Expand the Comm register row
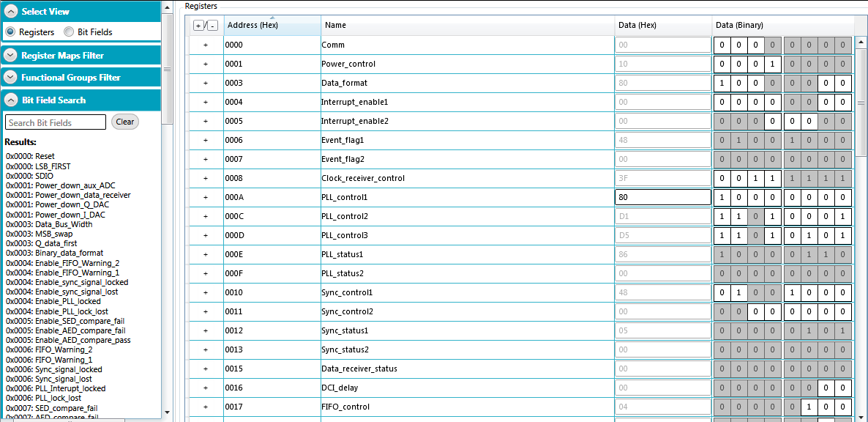Screen dimensions: 868x422 (206, 45)
